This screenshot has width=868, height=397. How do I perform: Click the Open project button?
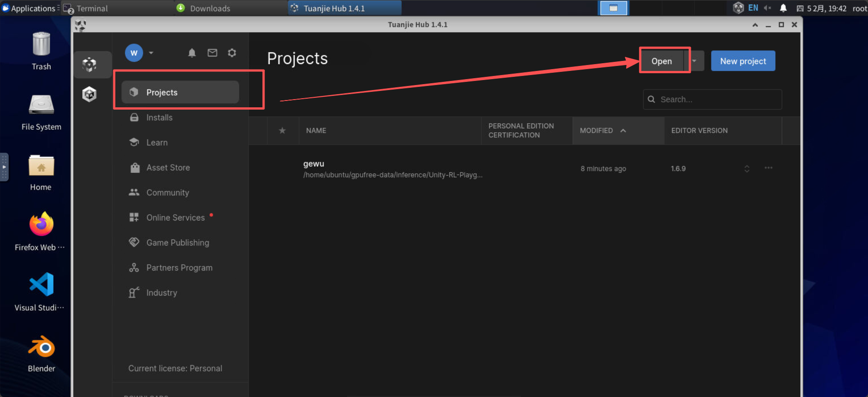(x=662, y=61)
